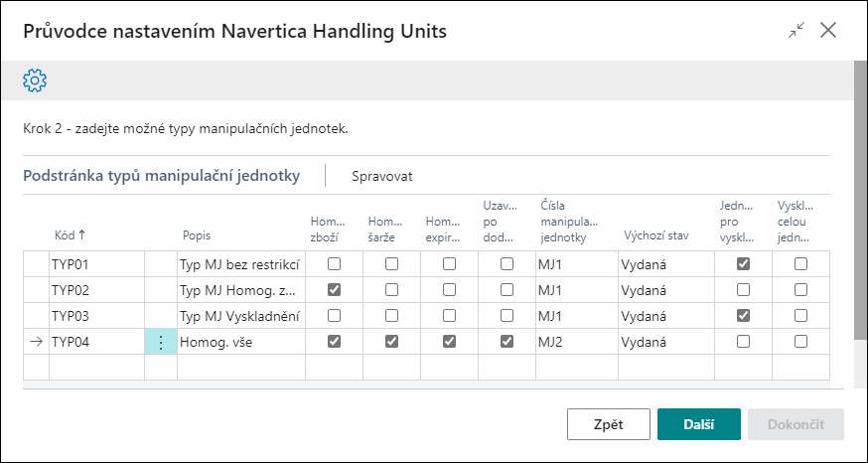Click the Zpět button

click(x=609, y=424)
